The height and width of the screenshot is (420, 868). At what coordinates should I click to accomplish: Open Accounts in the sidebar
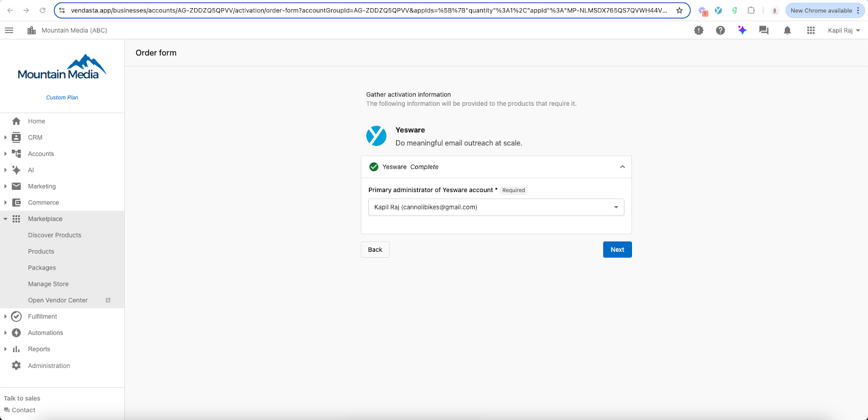coord(41,154)
